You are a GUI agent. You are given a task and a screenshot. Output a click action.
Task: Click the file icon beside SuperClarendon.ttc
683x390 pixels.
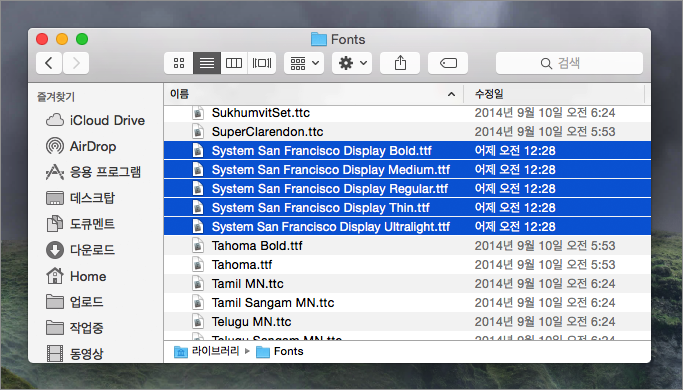pyautogui.click(x=198, y=132)
